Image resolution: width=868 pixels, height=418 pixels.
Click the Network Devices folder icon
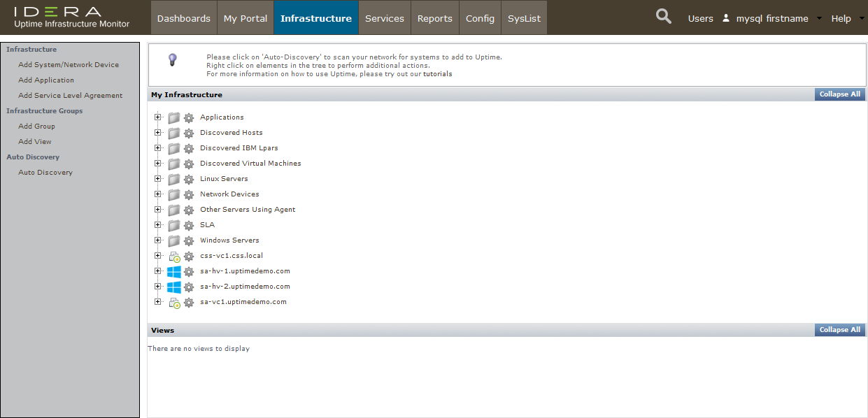click(x=174, y=194)
